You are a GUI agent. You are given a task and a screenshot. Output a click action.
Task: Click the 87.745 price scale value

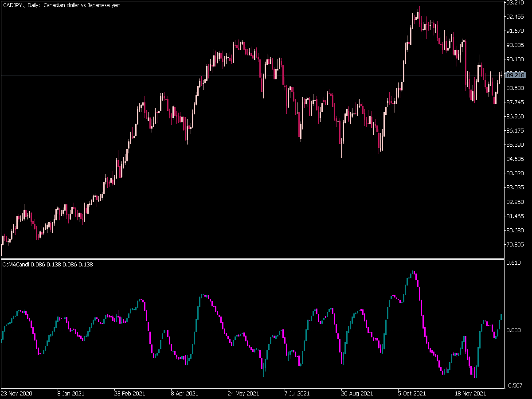coord(515,102)
